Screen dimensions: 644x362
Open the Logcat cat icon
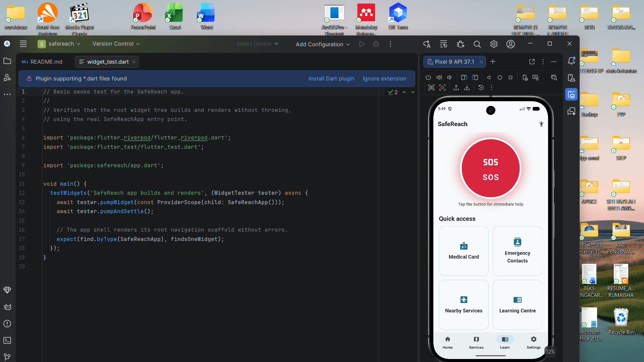[7, 307]
